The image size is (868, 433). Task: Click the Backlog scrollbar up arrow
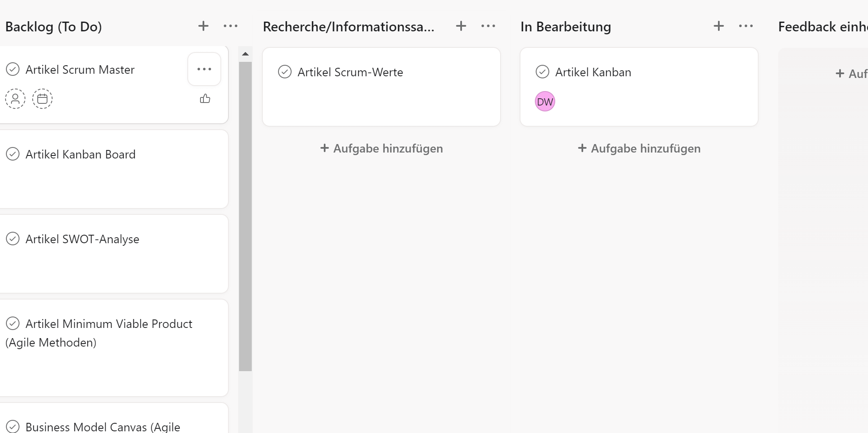click(245, 54)
